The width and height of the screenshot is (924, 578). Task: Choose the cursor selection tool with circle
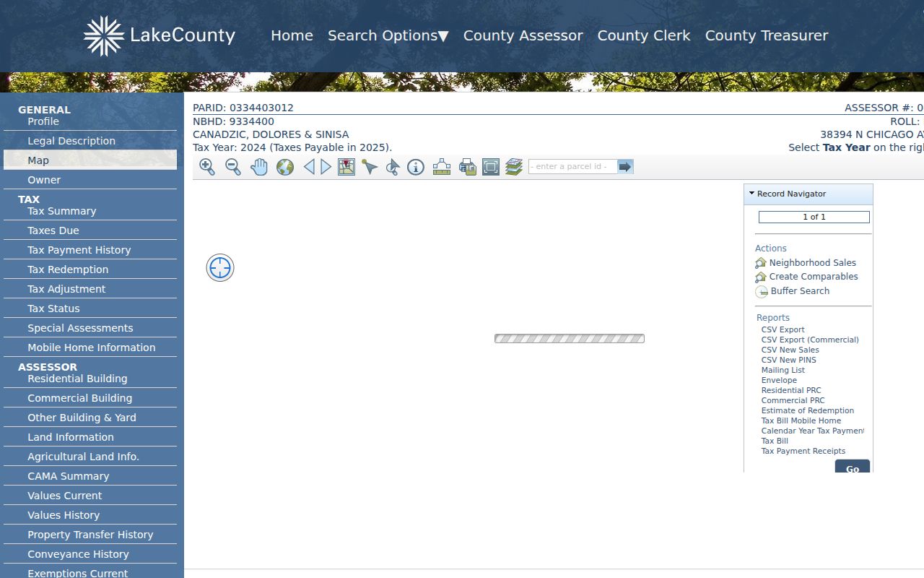click(393, 167)
